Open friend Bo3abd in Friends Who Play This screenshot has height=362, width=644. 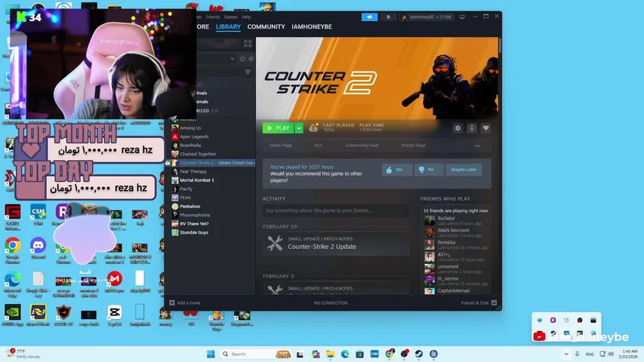pyautogui.click(x=456, y=221)
